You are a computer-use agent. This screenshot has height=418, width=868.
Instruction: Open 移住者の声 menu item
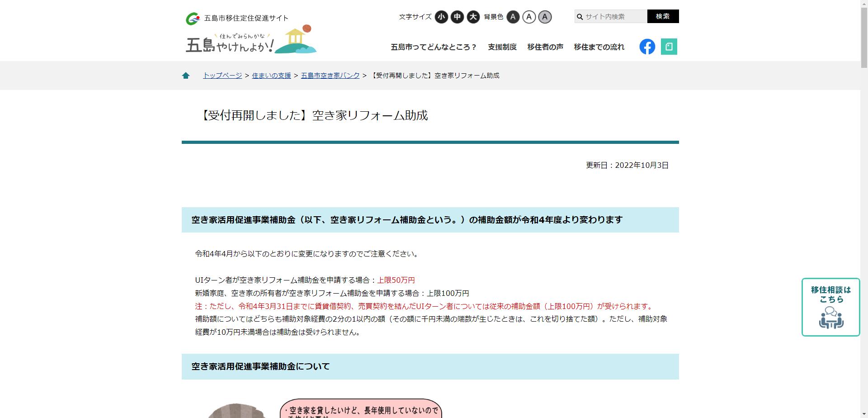[x=545, y=47]
